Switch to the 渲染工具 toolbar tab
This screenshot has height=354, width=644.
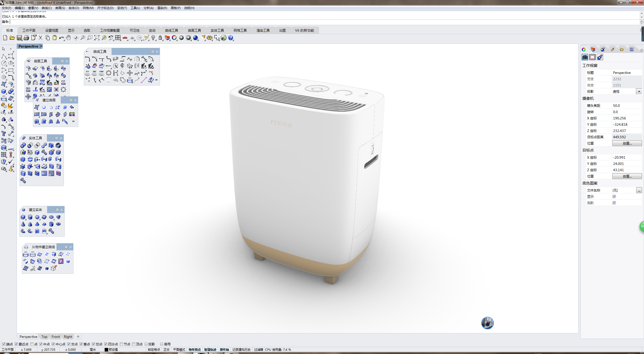coord(263,30)
